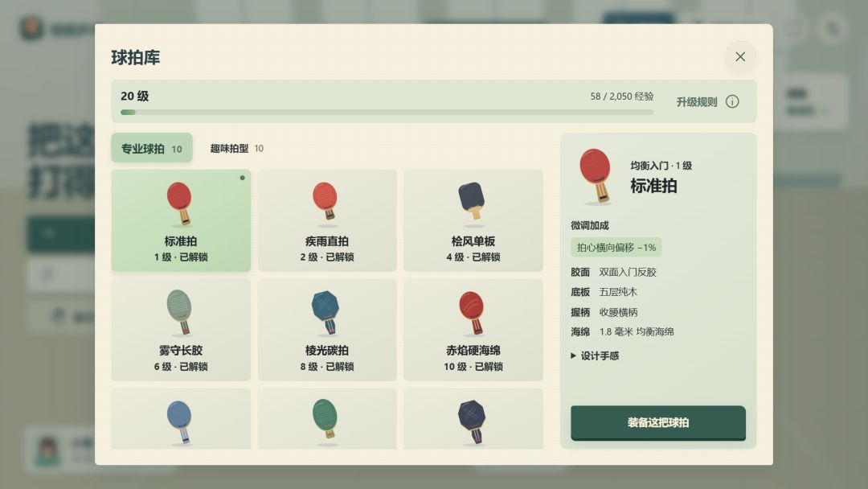Select the dark hexagonal paddle in bottom row

(473, 419)
